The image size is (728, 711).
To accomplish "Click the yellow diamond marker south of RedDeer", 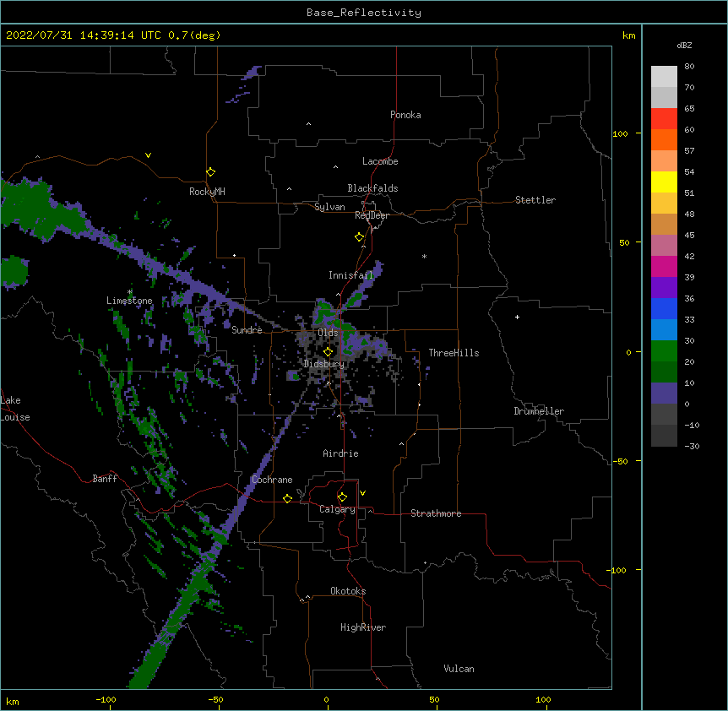I will tap(360, 237).
